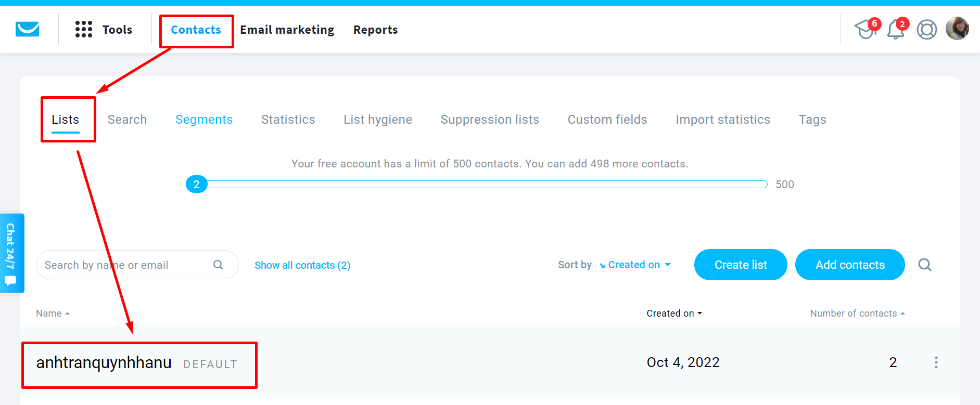Open the notifications bell
This screenshot has width=980, height=405.
tap(896, 30)
